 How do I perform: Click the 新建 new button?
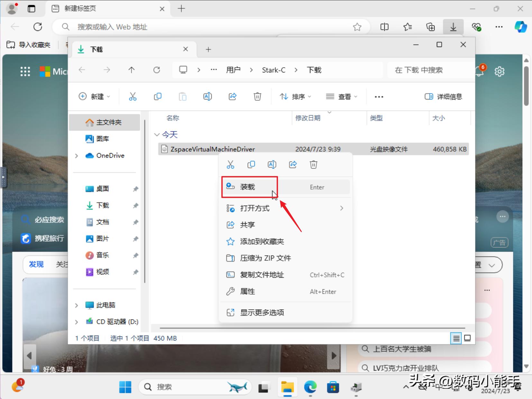[94, 97]
